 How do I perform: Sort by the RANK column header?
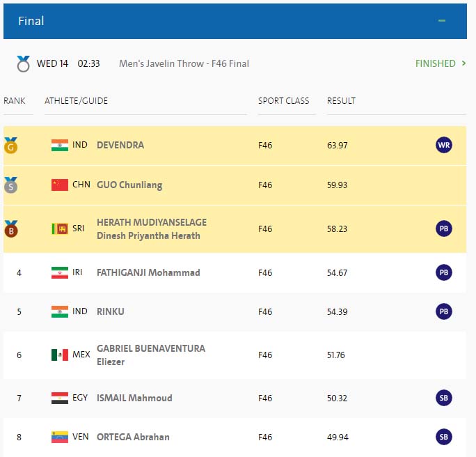15,101
